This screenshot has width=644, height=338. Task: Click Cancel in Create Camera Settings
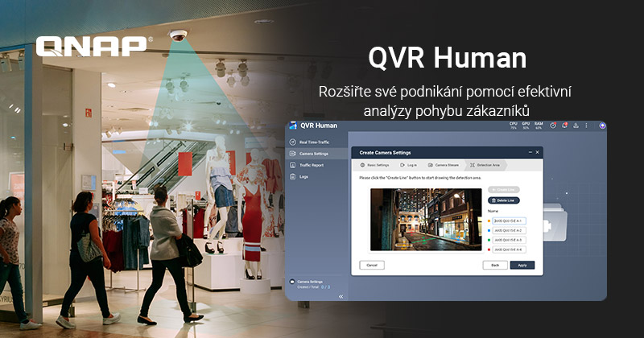[x=371, y=265]
